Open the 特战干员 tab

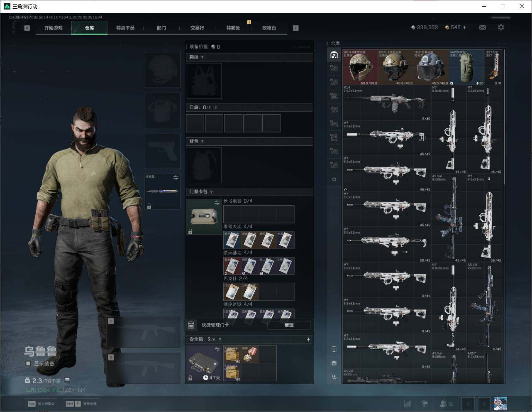[x=125, y=28]
